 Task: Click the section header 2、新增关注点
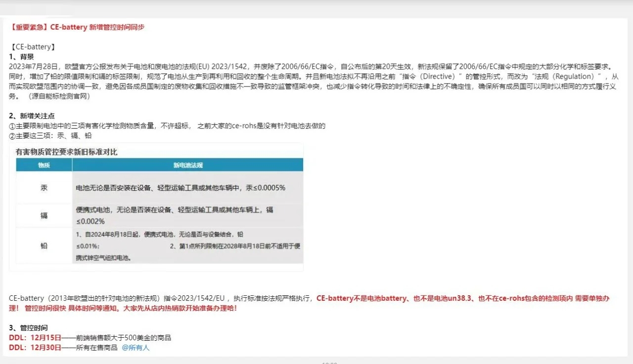[x=32, y=116]
